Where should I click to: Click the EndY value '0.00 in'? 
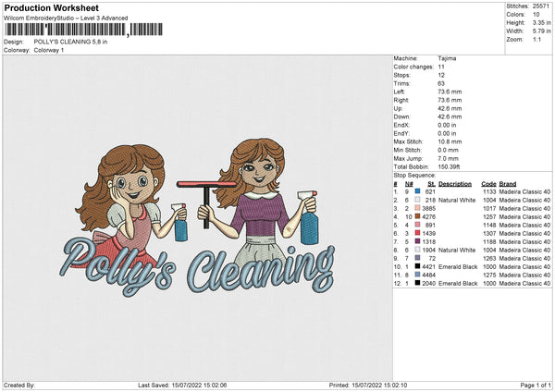pos(447,133)
